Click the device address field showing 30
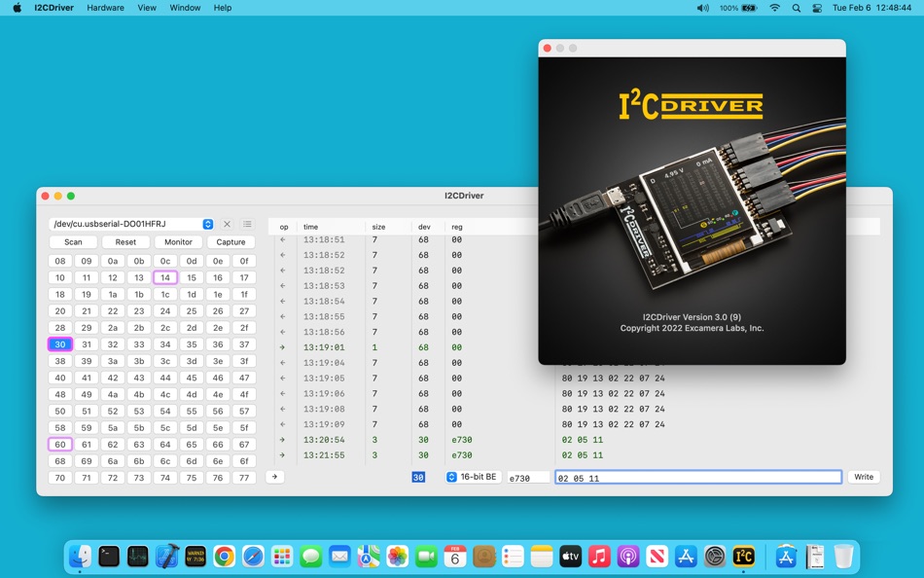 (418, 478)
